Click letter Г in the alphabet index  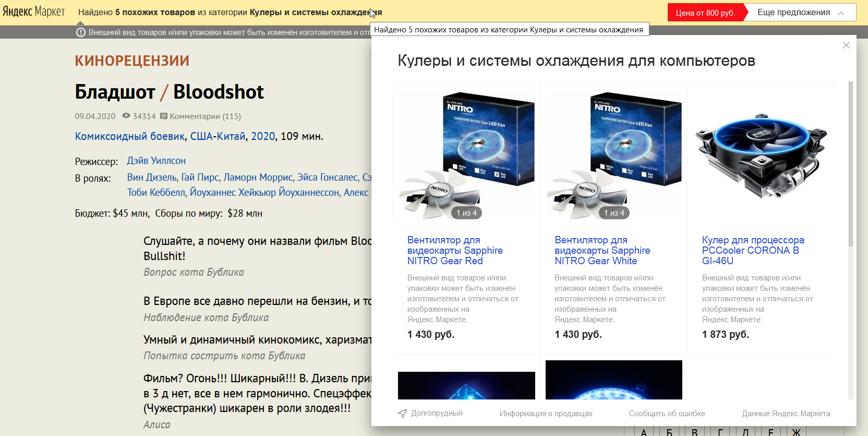[720, 432]
